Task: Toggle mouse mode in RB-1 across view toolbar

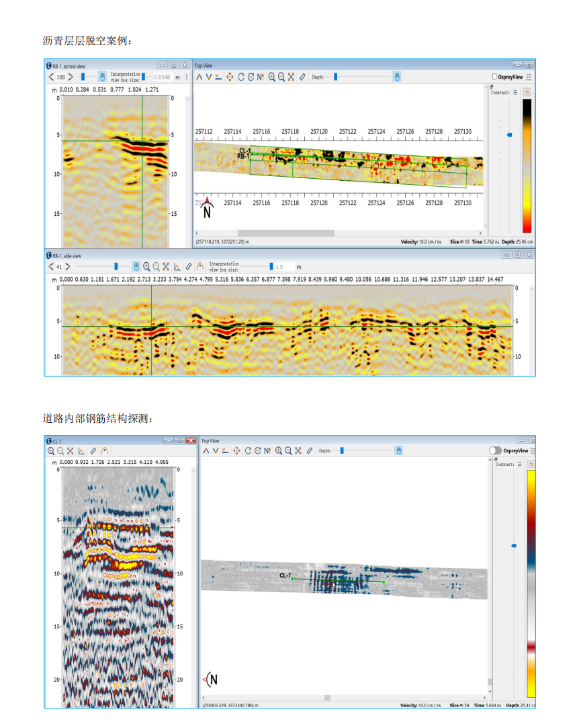Action: tap(102, 77)
